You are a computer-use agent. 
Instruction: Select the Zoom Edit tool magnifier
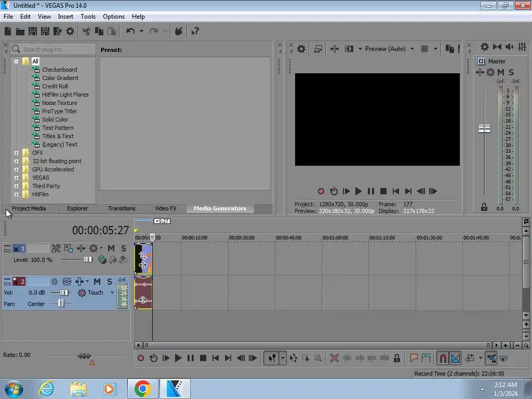coord(318,358)
